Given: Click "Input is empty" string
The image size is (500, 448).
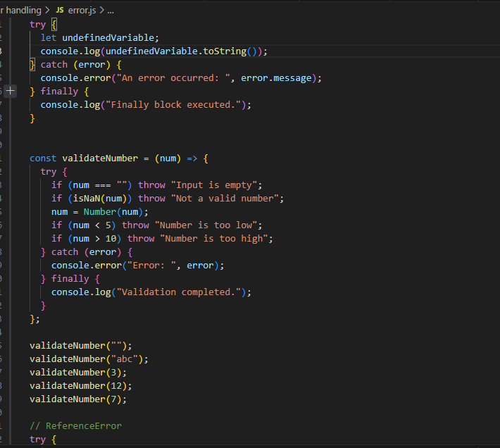Looking at the screenshot, I should pos(213,185).
